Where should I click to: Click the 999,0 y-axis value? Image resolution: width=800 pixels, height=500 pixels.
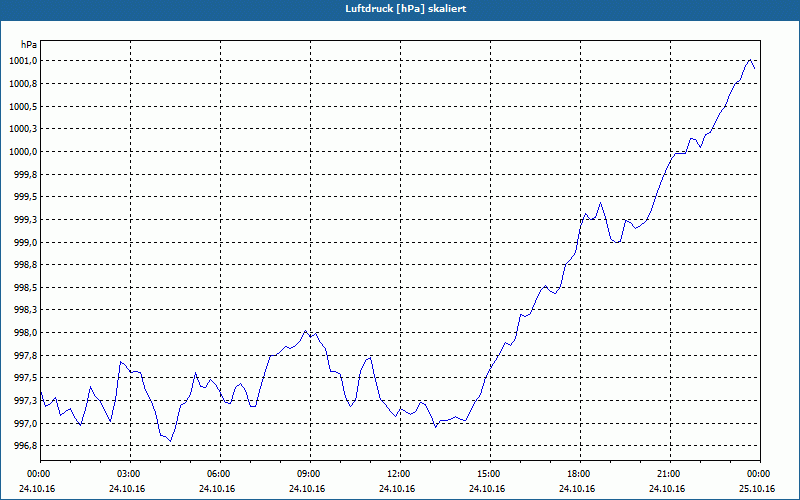tap(26, 242)
